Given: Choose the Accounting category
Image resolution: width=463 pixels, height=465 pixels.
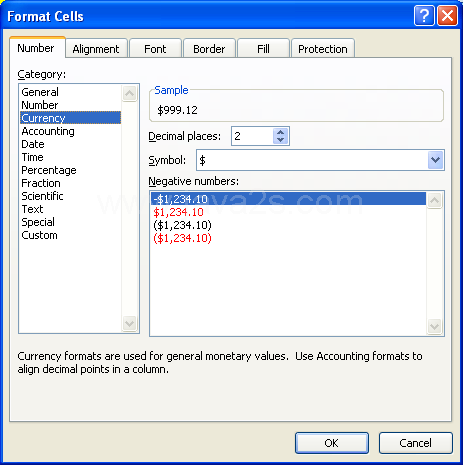Looking at the screenshot, I should (70, 131).
